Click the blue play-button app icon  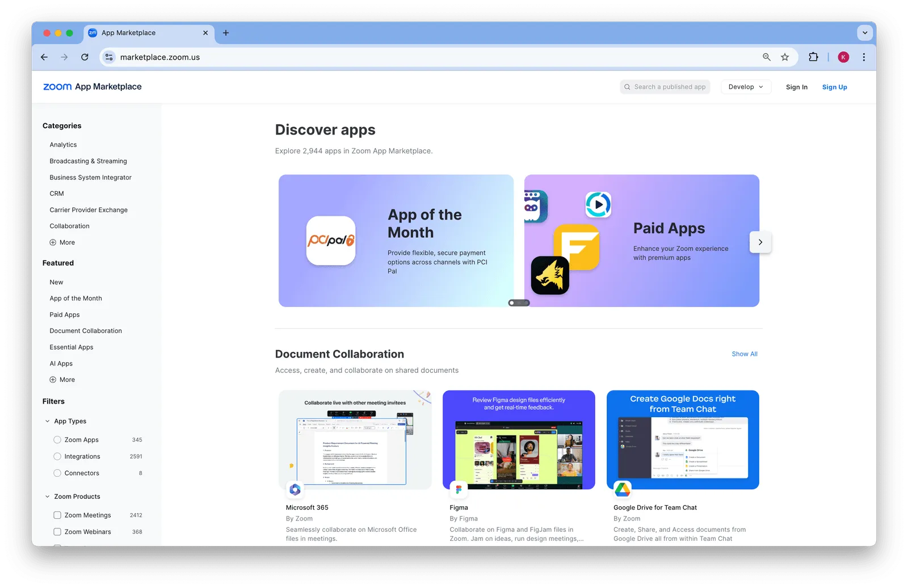pos(598,204)
